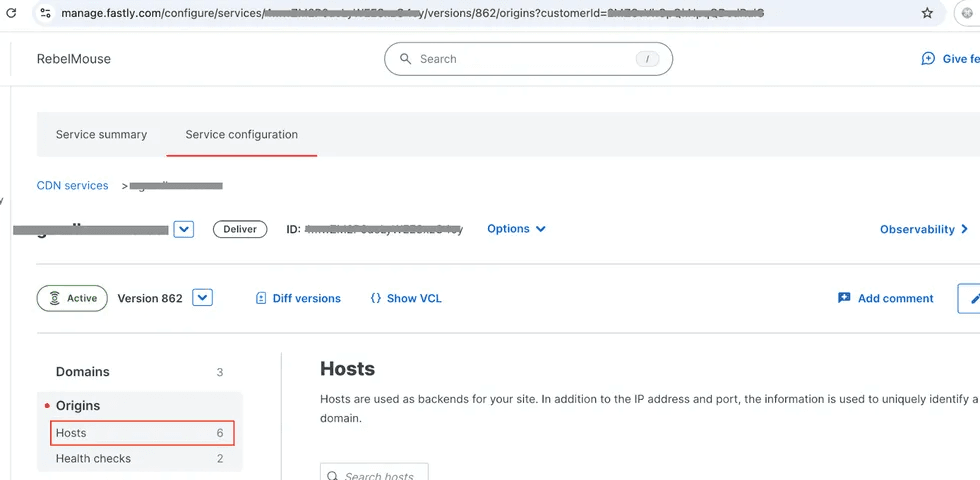This screenshot has width=980, height=480.
Task: Open Health checks in sidebar
Action: [93, 458]
